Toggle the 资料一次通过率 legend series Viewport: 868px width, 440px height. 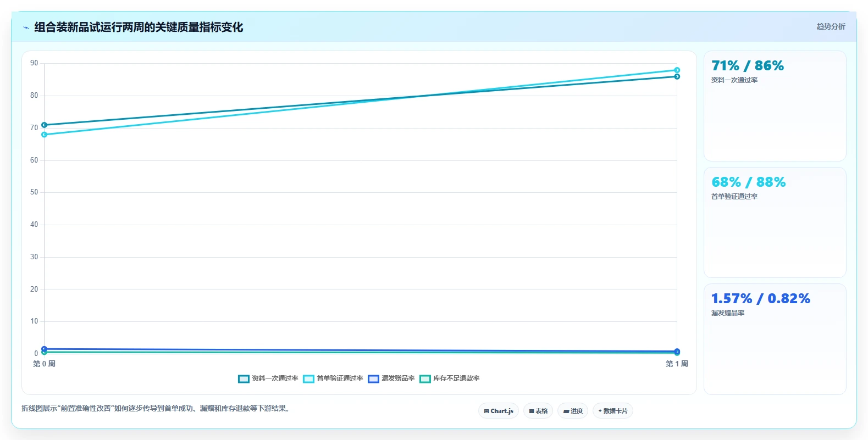point(268,378)
